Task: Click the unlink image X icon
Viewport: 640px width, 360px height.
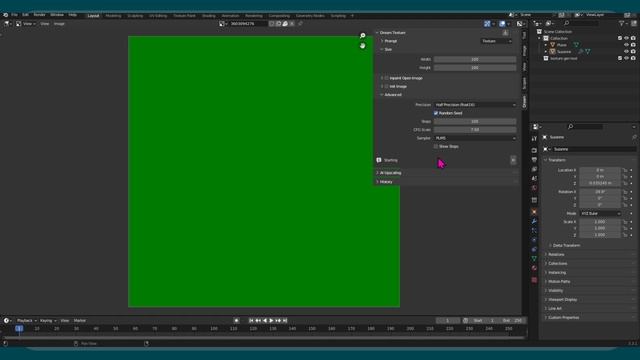Action: [292, 24]
